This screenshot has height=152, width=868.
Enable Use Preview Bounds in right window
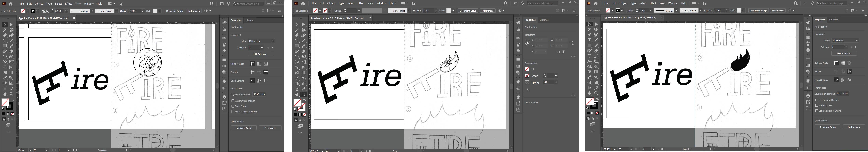point(817,100)
